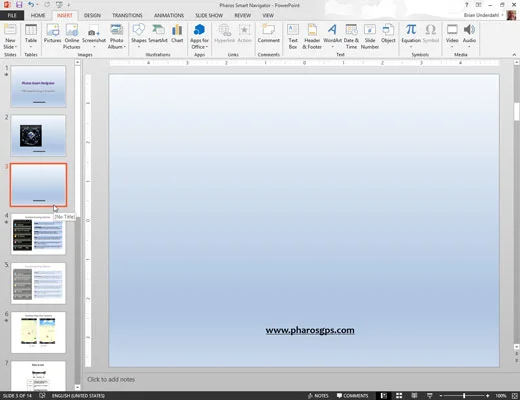Toggle the Comments pane
520x400 pixels.
[352, 396]
